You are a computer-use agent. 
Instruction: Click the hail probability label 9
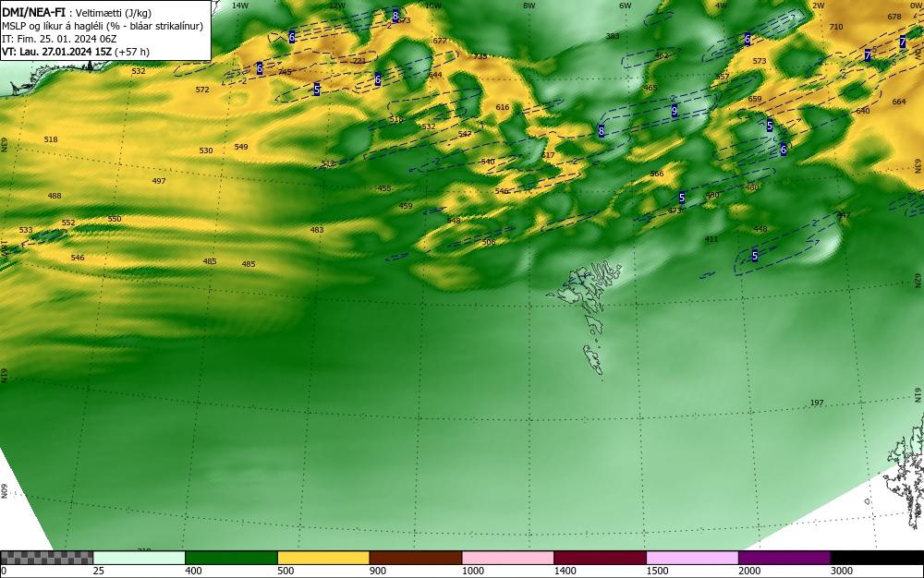675,110
